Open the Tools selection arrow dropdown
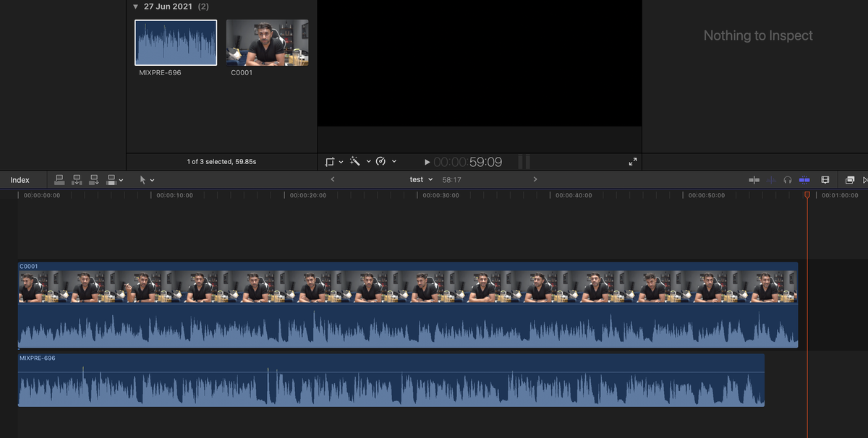868x438 pixels. [150, 179]
